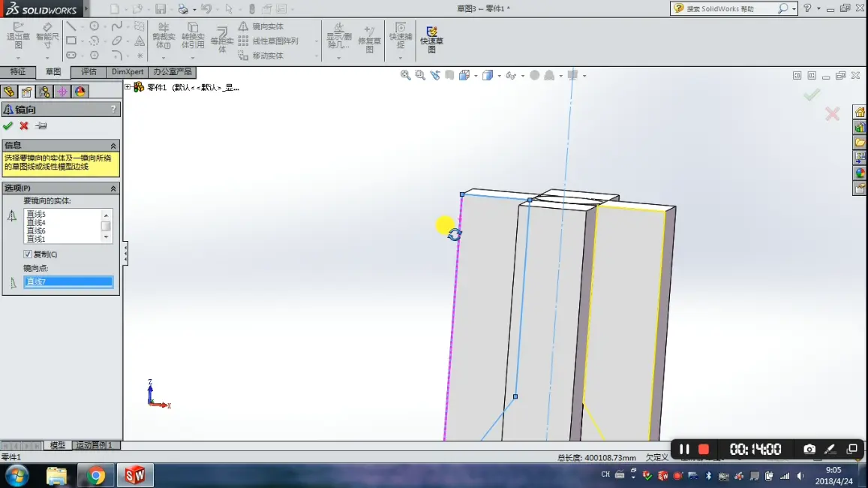Open the DimXpertManager tab icon

[x=62, y=92]
